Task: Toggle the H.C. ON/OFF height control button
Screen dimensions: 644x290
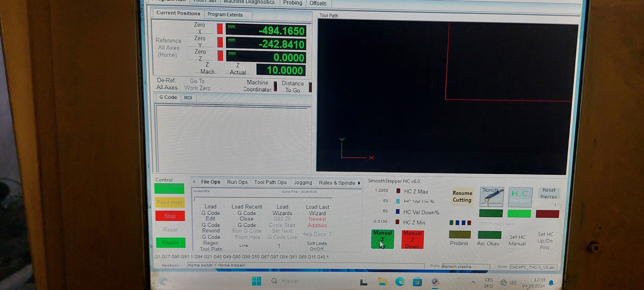Action: [x=520, y=197]
